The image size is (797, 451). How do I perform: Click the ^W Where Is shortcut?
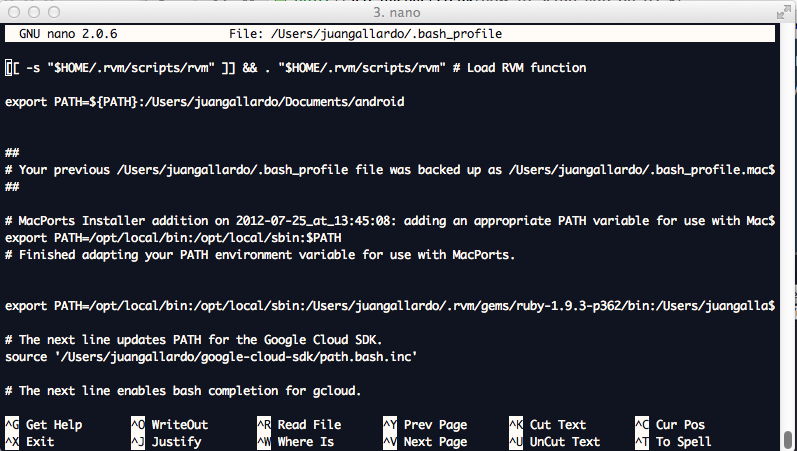295,441
